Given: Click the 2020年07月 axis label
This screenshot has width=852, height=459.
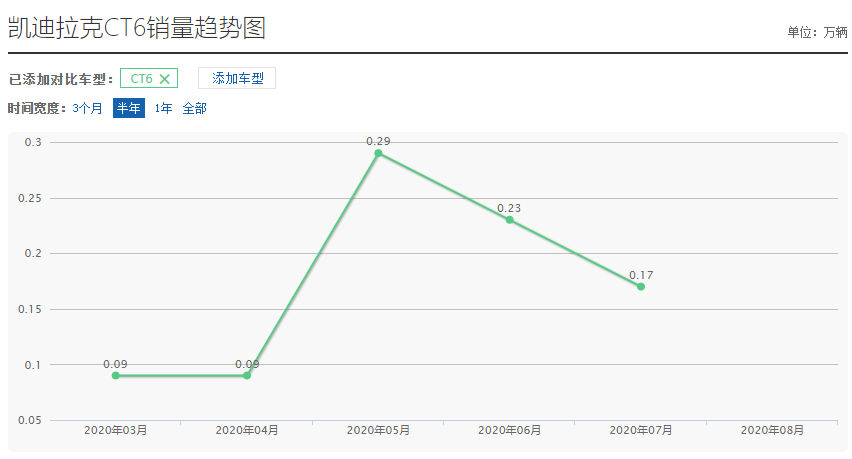Looking at the screenshot, I should 641,430.
